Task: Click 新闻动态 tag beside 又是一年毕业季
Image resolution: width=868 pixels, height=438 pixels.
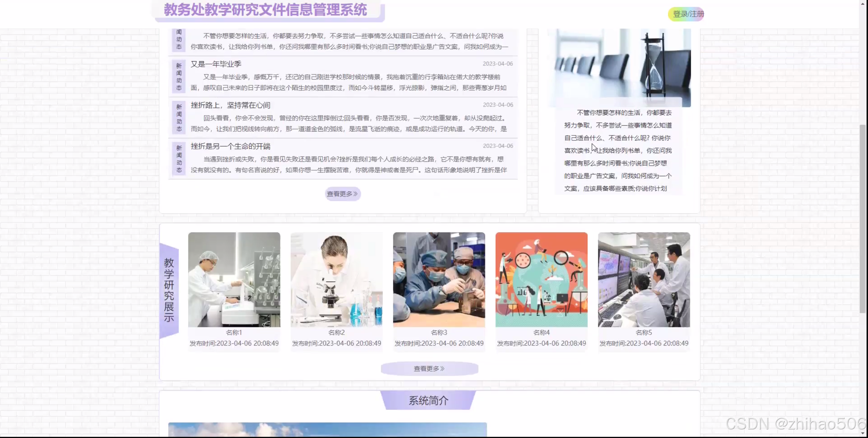Action: coord(179,77)
